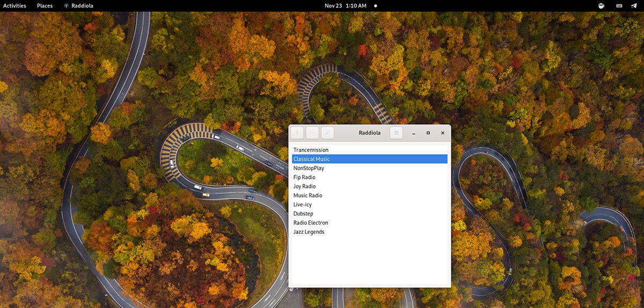Click the edit station pencil button

327,133
